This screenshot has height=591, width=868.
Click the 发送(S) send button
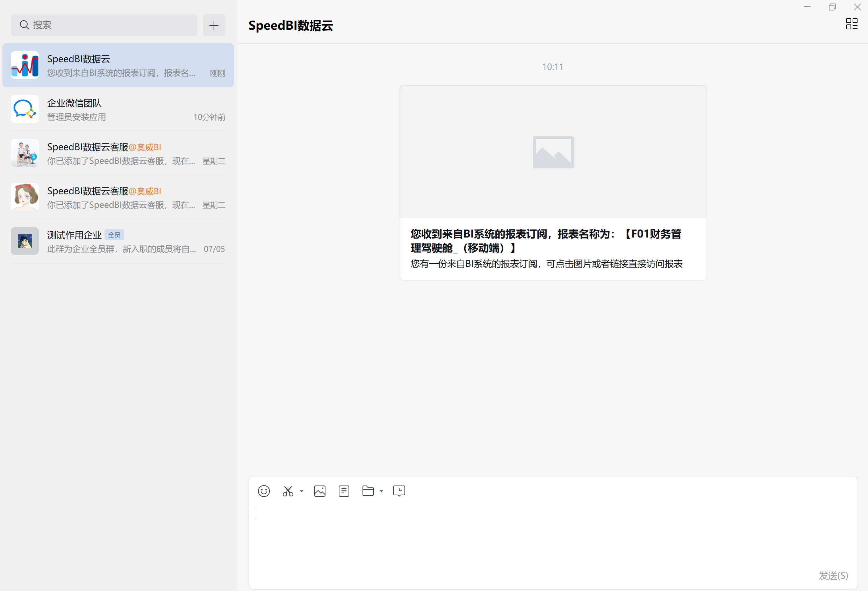tap(834, 576)
